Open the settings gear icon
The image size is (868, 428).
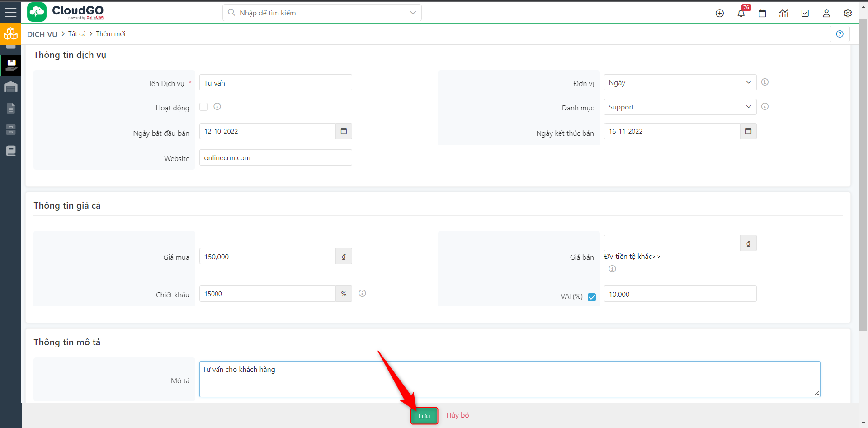coord(848,13)
